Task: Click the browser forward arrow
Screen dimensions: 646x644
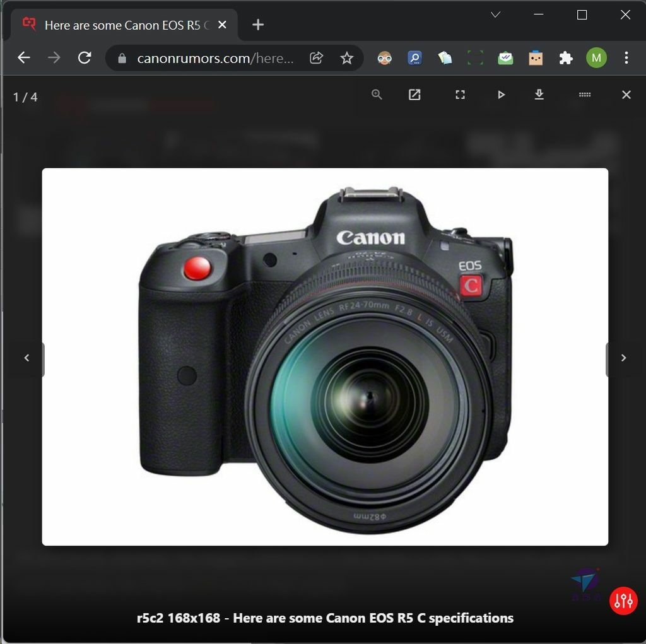Action: point(54,57)
